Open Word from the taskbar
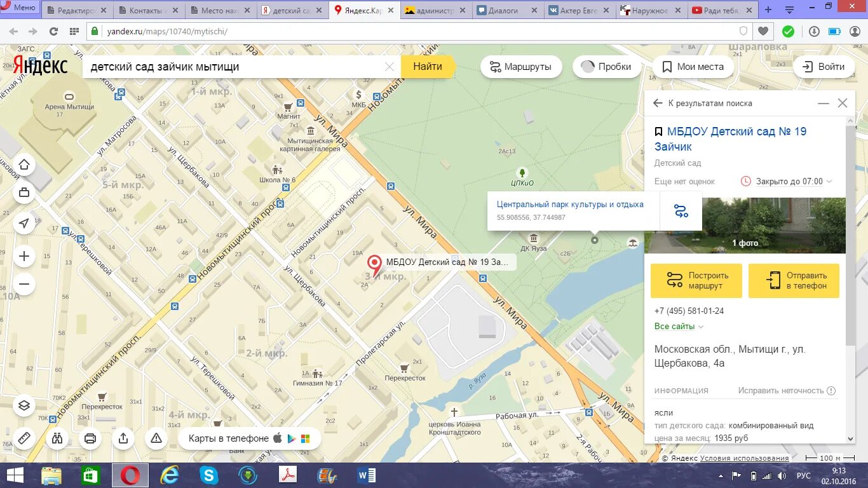The height and width of the screenshot is (488, 868). [x=367, y=475]
